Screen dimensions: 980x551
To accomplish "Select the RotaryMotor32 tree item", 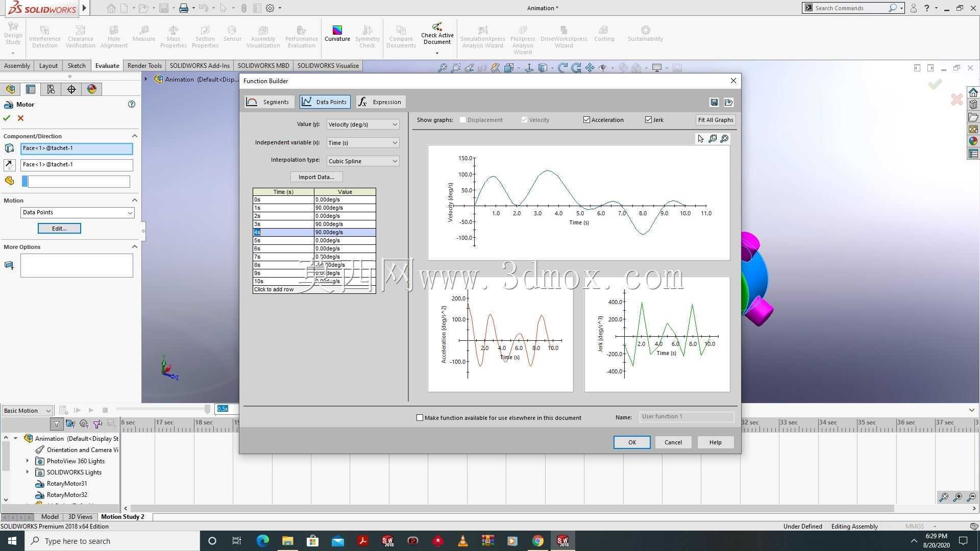I will pos(67,495).
